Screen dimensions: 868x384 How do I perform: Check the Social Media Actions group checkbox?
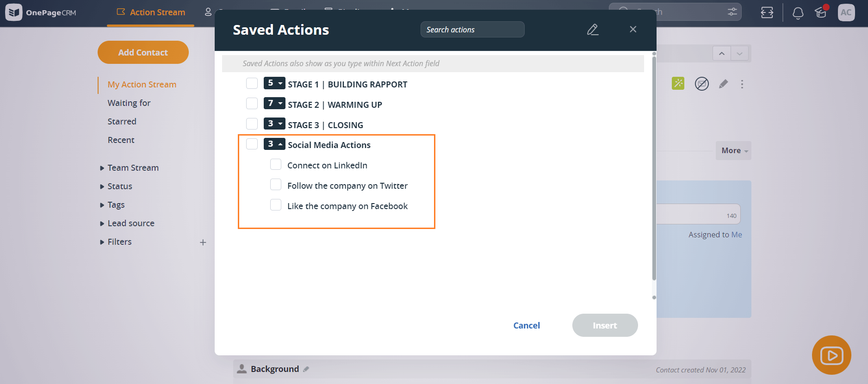pos(252,144)
